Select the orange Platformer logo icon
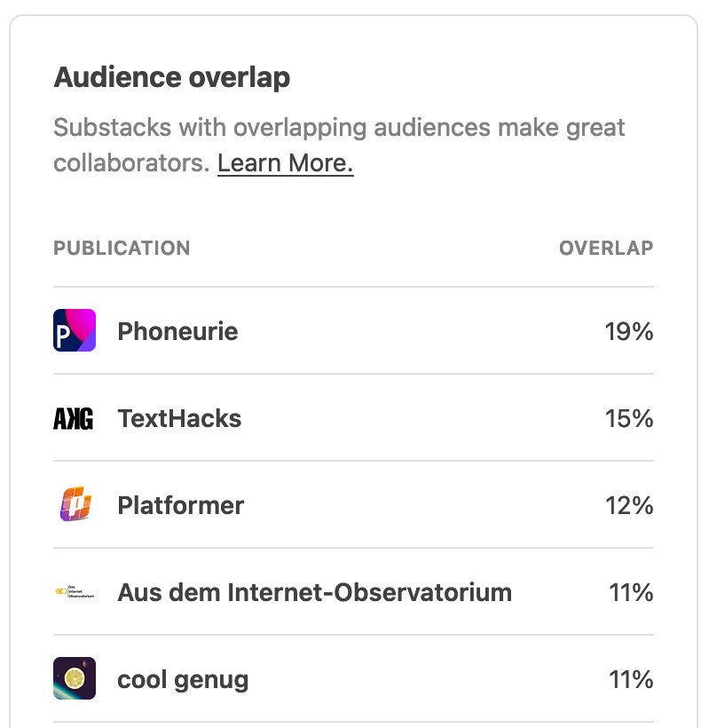 (75, 504)
